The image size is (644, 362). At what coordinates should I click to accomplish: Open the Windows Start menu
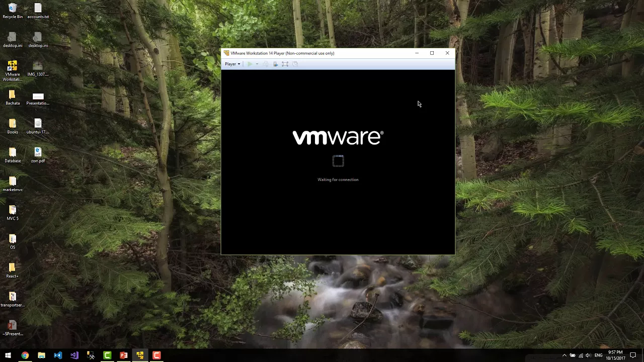[x=8, y=355]
